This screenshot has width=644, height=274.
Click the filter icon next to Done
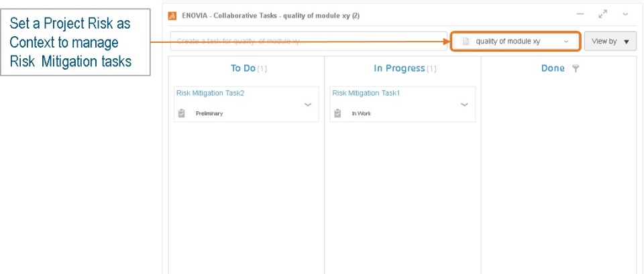click(576, 68)
